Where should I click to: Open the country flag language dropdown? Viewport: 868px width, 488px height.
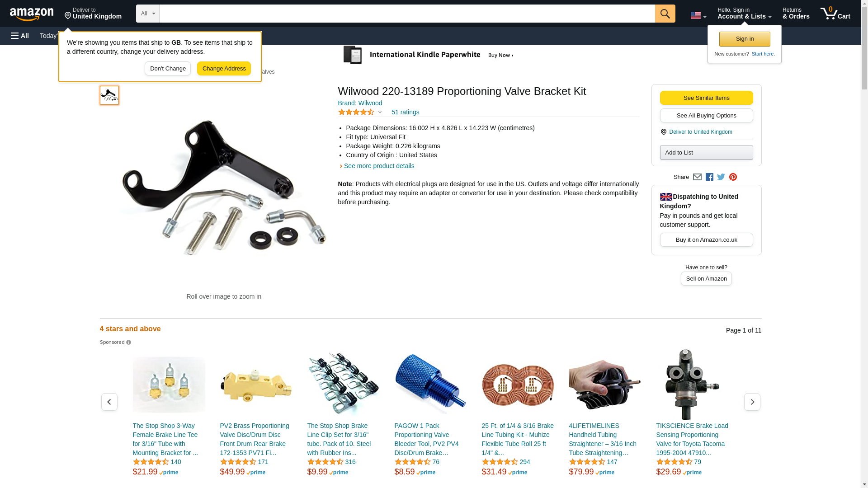[698, 15]
